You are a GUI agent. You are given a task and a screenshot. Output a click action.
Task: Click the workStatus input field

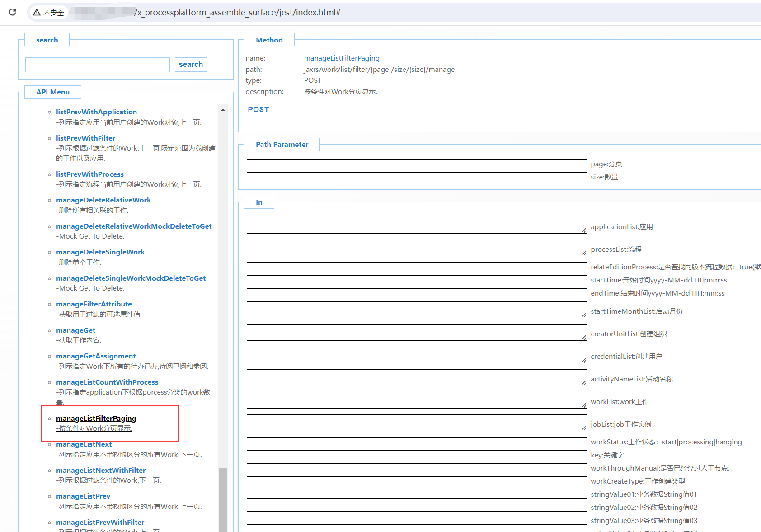pyautogui.click(x=417, y=442)
